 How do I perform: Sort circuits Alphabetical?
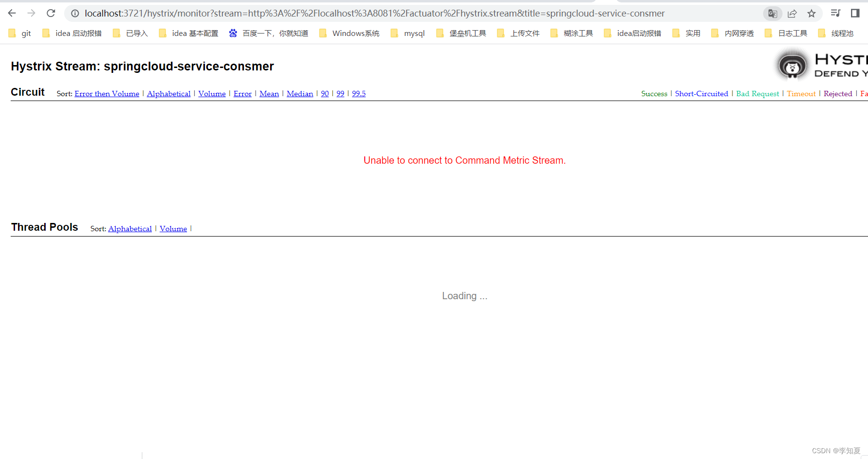click(169, 94)
